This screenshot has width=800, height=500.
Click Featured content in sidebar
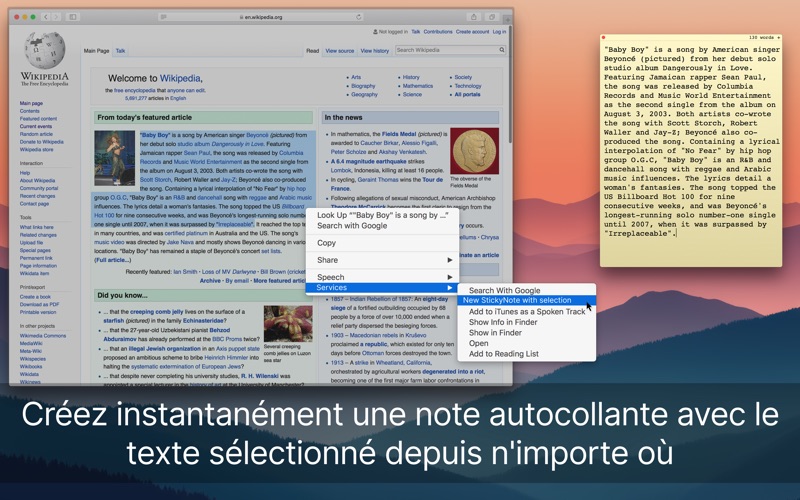point(38,118)
